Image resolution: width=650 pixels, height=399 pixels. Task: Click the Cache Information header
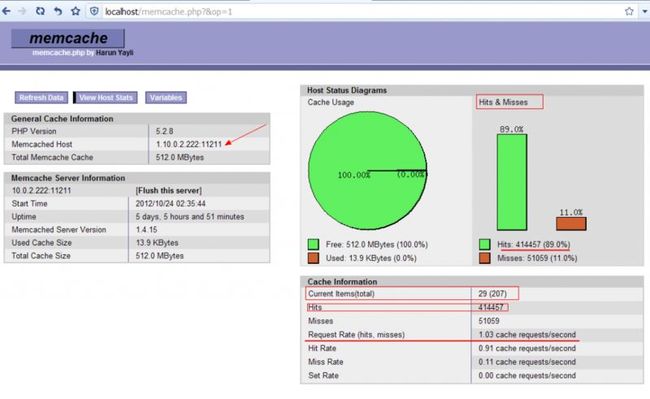(x=342, y=282)
